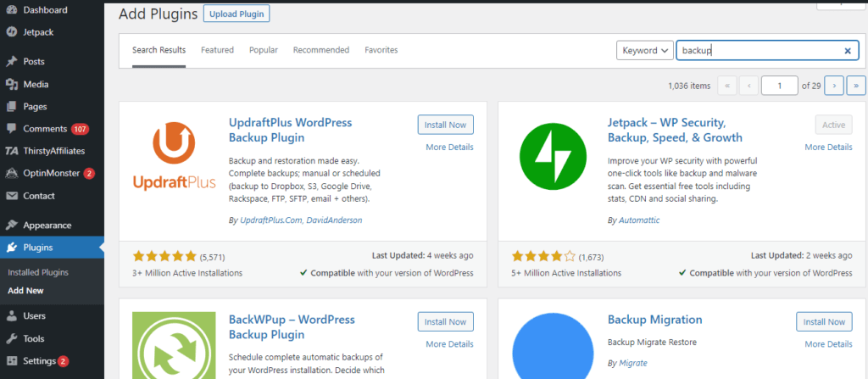Open Installed Plugins submenu item
Screen dimensions: 868x379
pos(38,273)
